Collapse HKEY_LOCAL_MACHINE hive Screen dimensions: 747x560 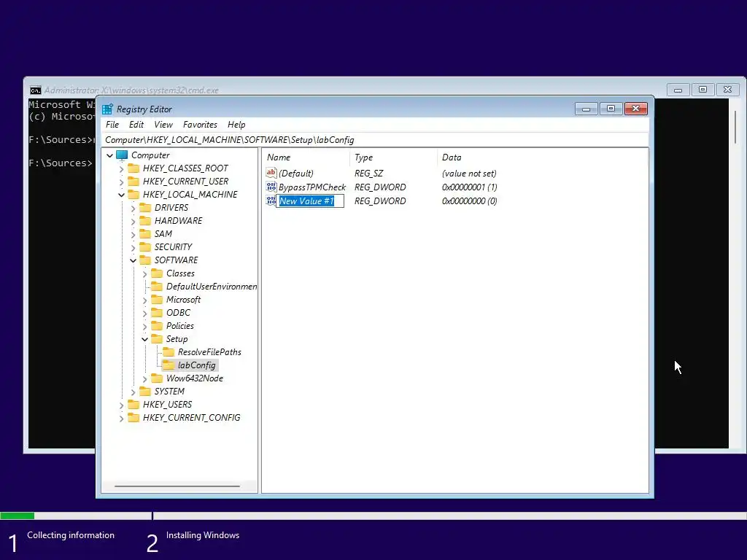[x=122, y=195]
